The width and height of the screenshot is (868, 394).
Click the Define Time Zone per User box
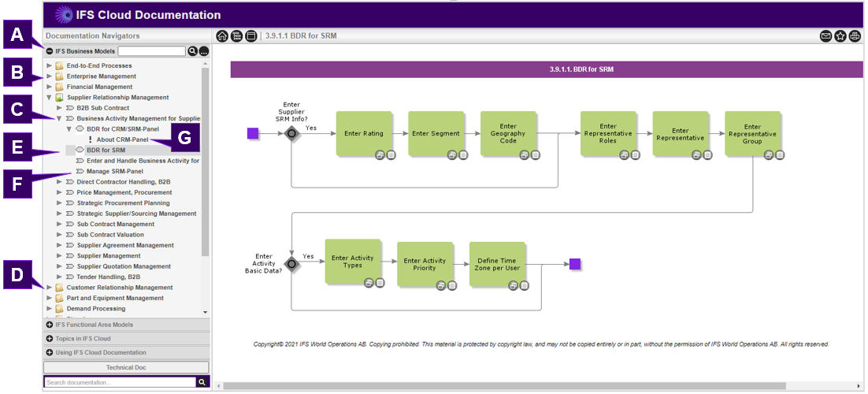(x=496, y=264)
